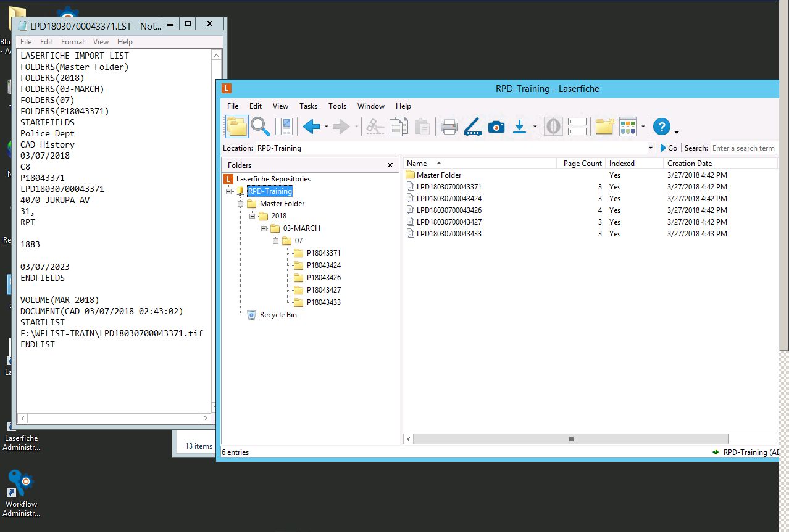This screenshot has height=532, width=789.
Task: Close the Folders pane with X
Action: (x=390, y=165)
